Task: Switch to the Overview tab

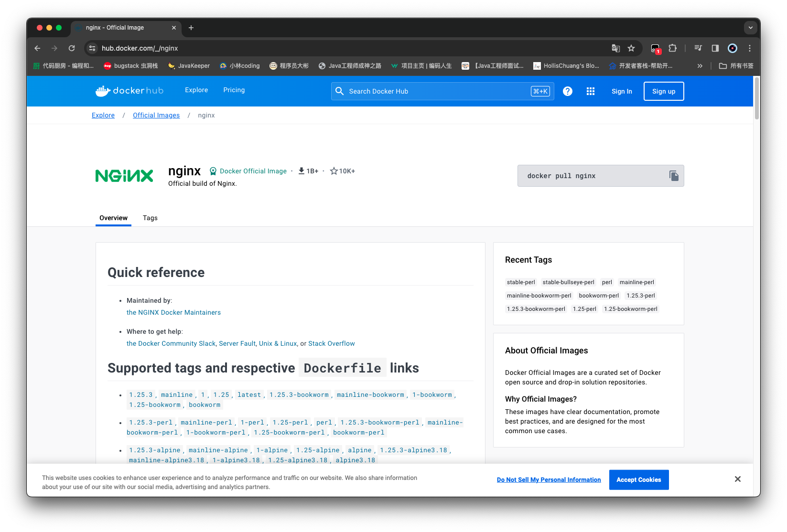Action: point(113,218)
